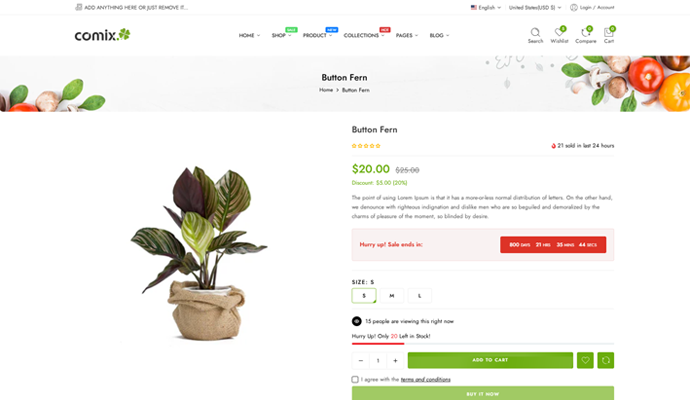
Task: Click the Login / Account user icon
Action: pos(574,7)
